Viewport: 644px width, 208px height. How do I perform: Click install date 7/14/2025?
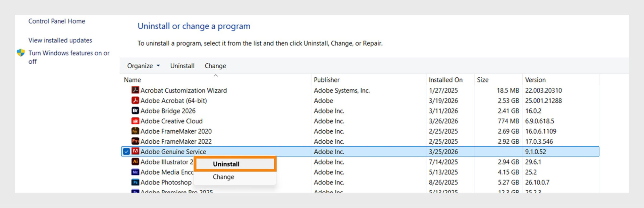pyautogui.click(x=443, y=162)
